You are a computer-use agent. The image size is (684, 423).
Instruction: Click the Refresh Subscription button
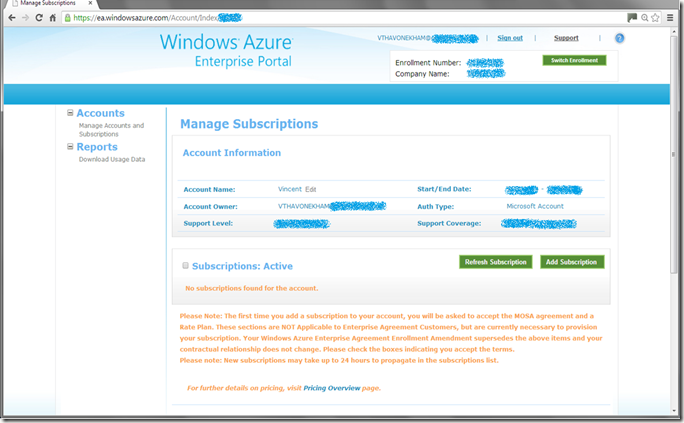496,262
